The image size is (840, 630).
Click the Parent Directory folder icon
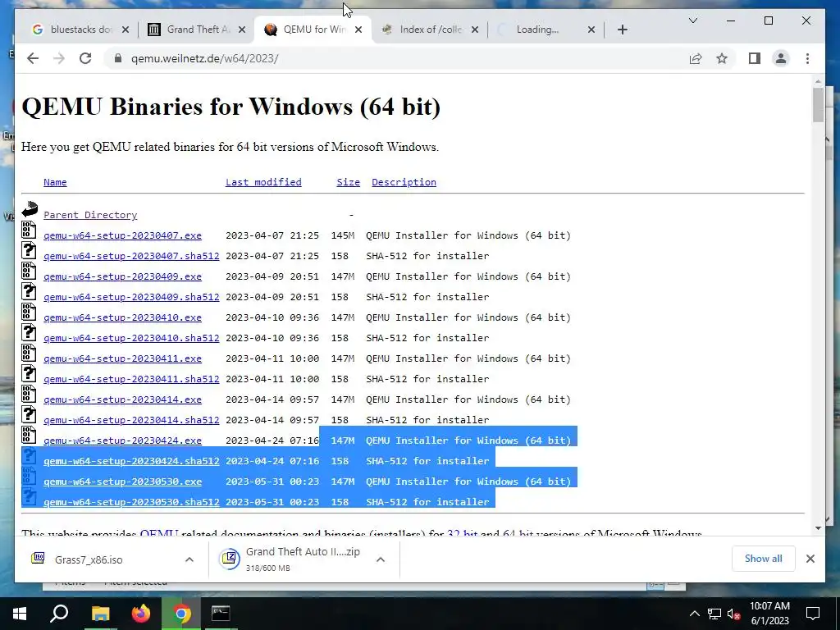(30, 209)
